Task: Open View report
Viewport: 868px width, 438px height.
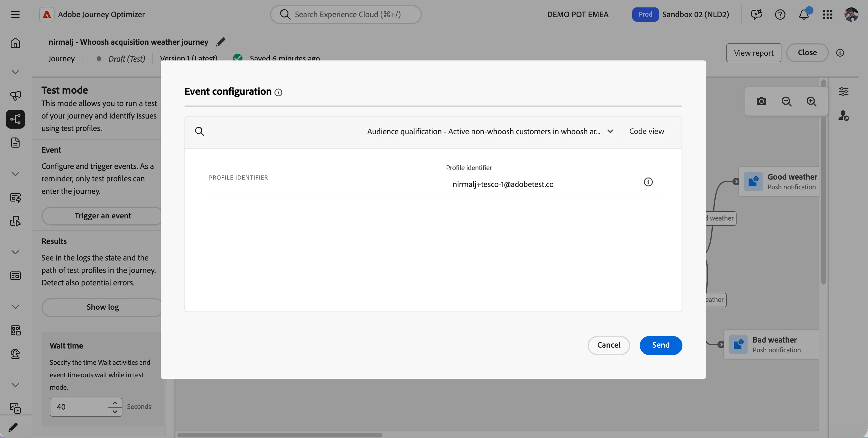Action: tap(754, 52)
